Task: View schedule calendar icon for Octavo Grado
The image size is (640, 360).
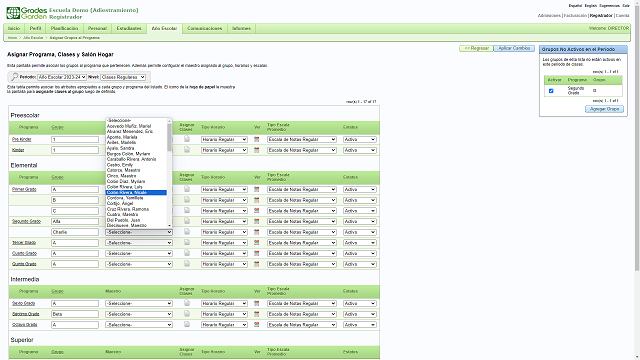Action: point(256,324)
